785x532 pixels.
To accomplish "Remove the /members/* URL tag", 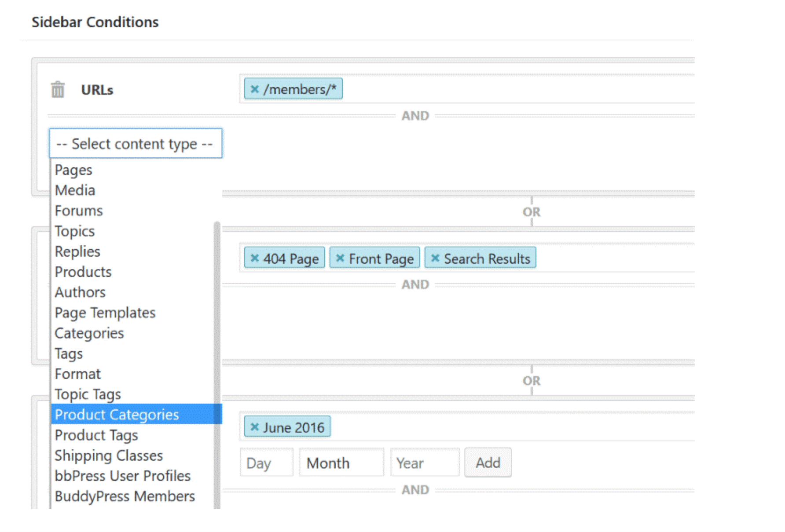I will point(254,89).
